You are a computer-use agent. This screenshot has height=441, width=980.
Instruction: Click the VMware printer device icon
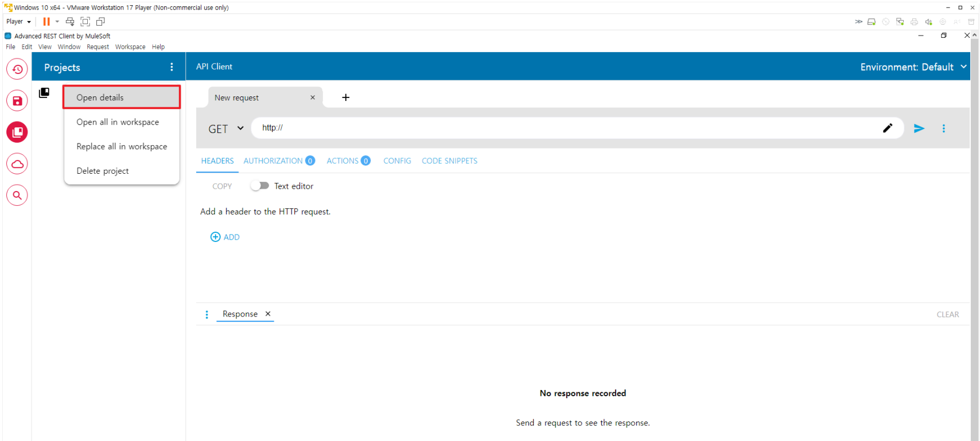tap(915, 22)
